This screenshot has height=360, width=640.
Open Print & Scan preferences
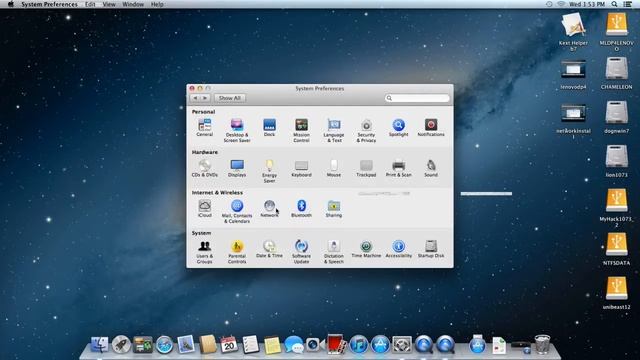398,168
